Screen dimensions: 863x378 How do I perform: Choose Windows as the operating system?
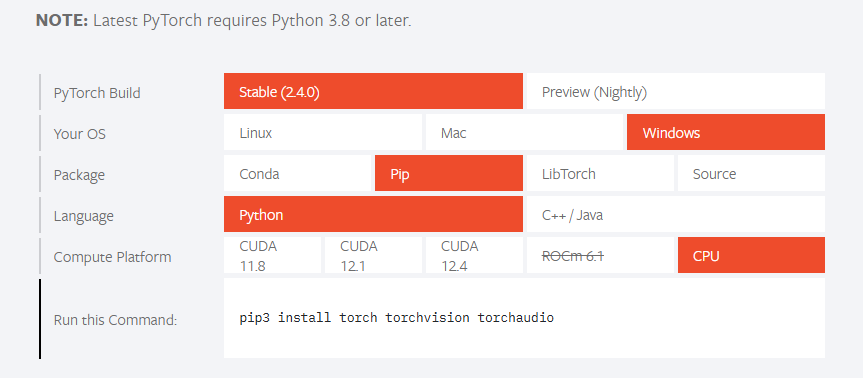726,132
